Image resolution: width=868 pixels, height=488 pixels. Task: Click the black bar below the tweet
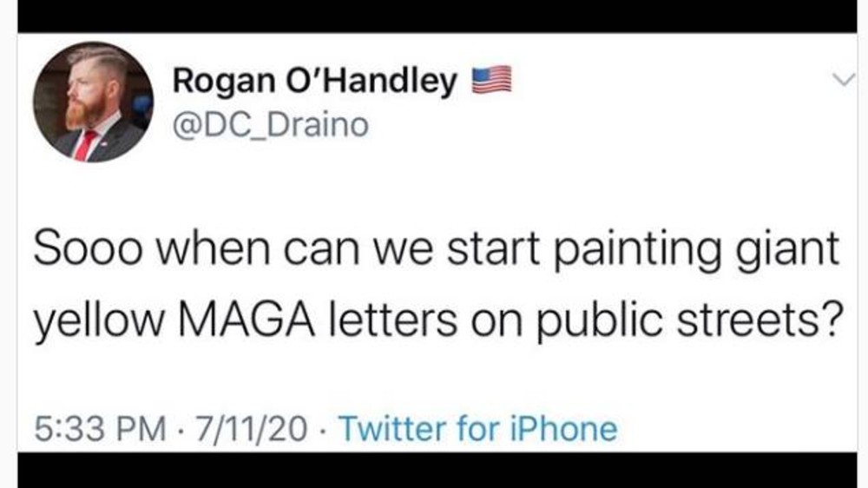[434, 469]
